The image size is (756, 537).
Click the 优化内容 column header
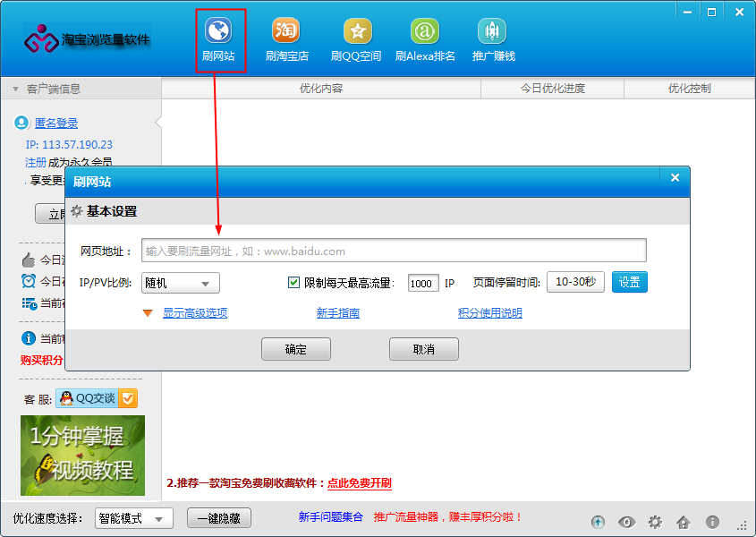321,89
